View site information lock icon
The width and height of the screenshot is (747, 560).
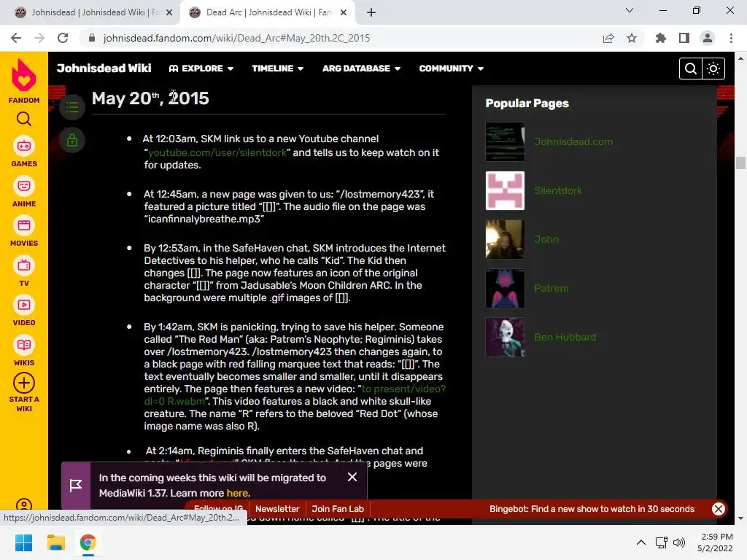click(x=92, y=38)
